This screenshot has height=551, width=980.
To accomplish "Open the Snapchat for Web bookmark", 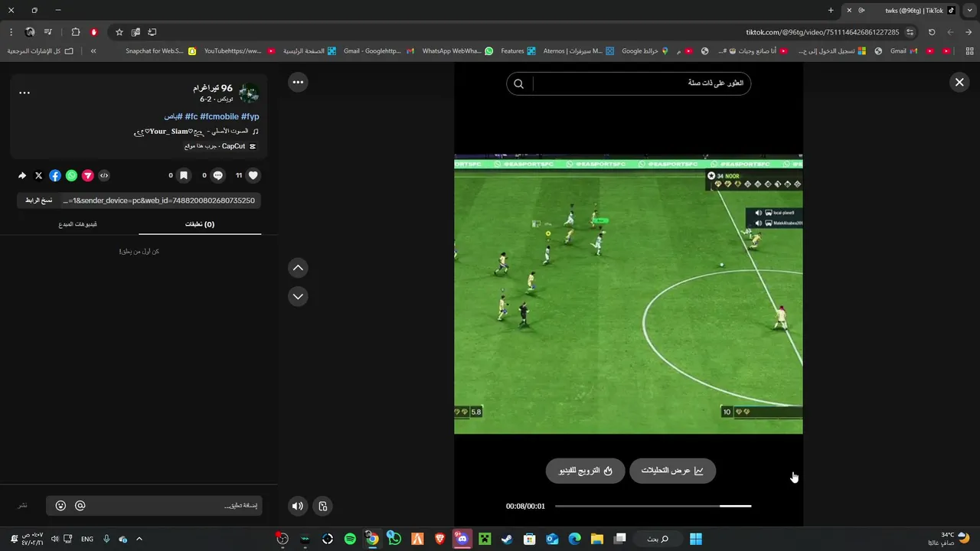I will (x=160, y=51).
